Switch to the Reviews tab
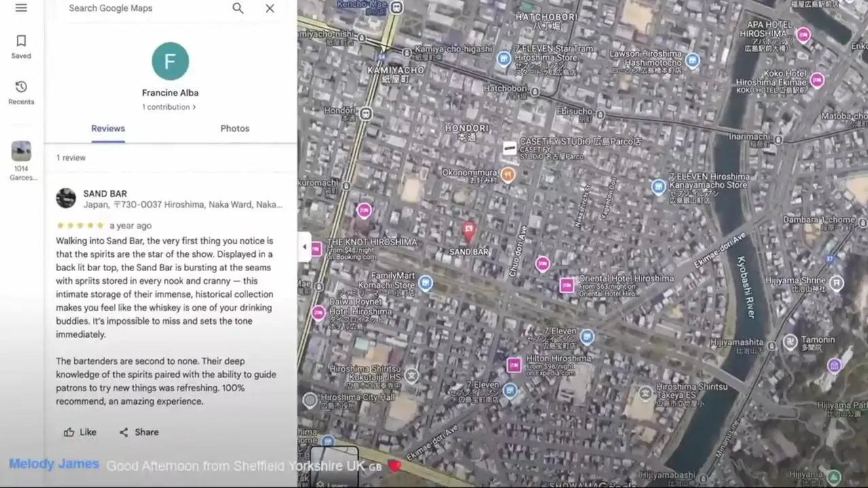Screen dimensions: 868x488 [108, 129]
